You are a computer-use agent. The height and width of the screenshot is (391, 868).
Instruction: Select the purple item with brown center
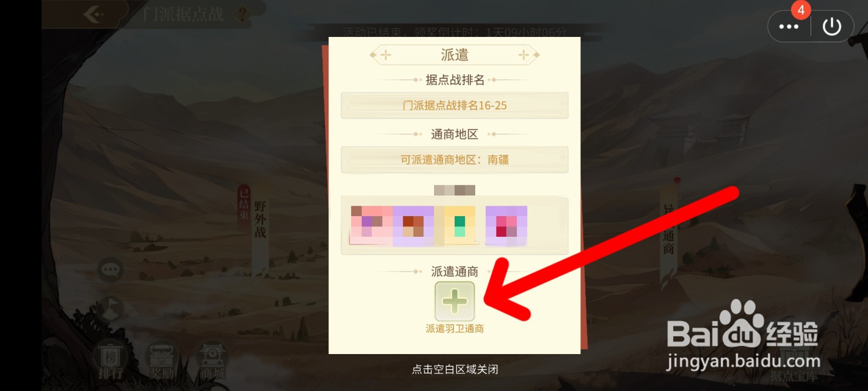click(413, 226)
